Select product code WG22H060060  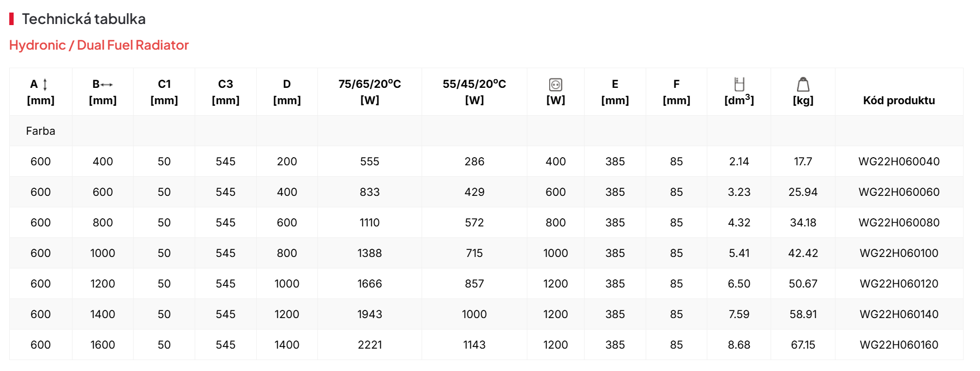click(899, 192)
